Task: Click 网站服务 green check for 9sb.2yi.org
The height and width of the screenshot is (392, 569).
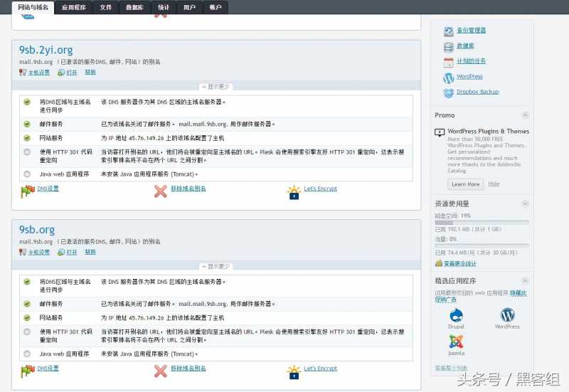Action: 27,138
